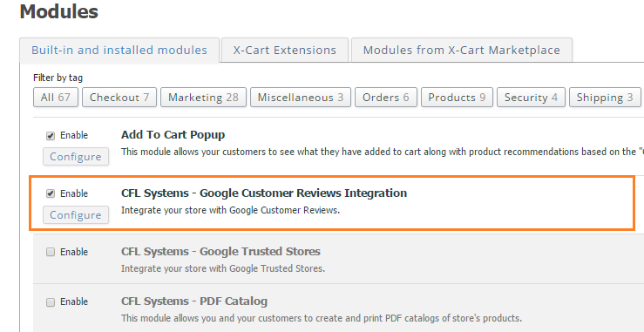Filter modules by Miscellaneous tag
The height and width of the screenshot is (332, 644).
pyautogui.click(x=301, y=98)
